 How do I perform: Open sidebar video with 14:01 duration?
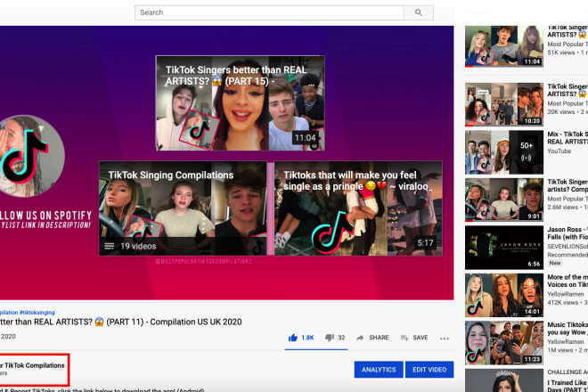tap(504, 295)
